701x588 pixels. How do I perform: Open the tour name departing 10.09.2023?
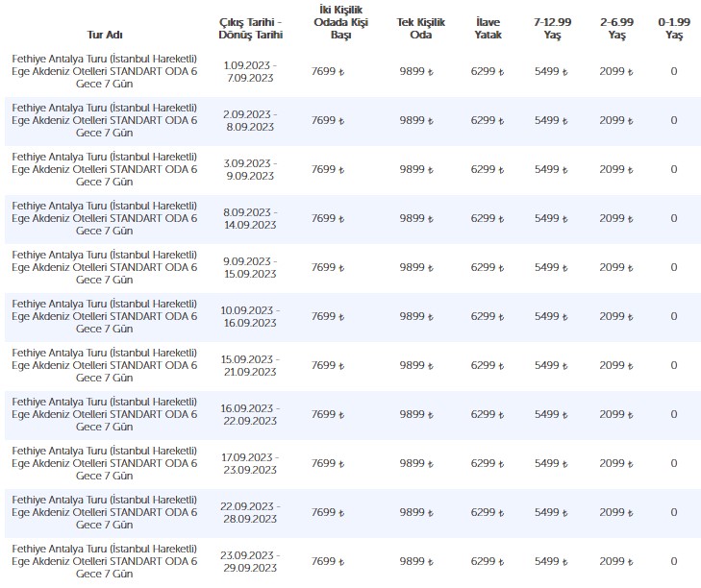[104, 317]
